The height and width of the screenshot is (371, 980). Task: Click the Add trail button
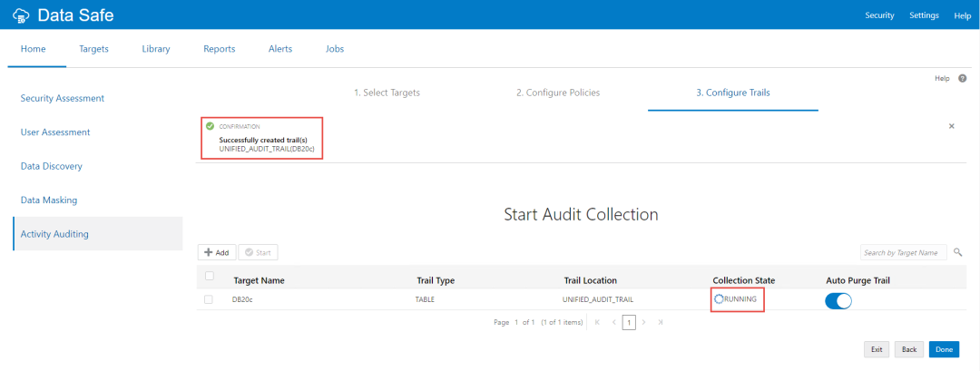[x=216, y=252]
